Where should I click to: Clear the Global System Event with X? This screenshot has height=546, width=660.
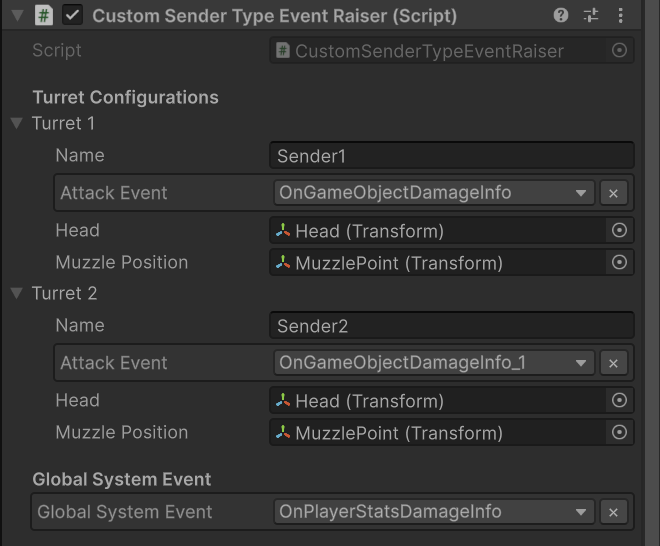tap(614, 513)
